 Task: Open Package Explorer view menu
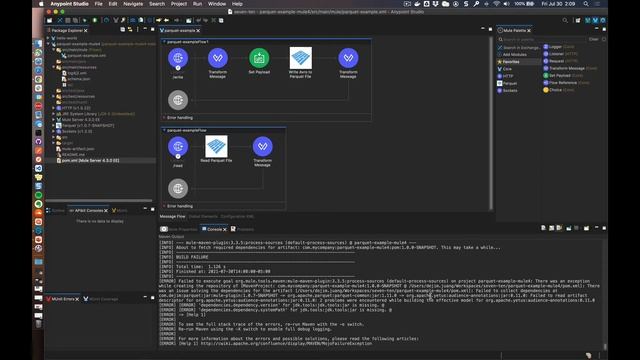tap(137, 30)
